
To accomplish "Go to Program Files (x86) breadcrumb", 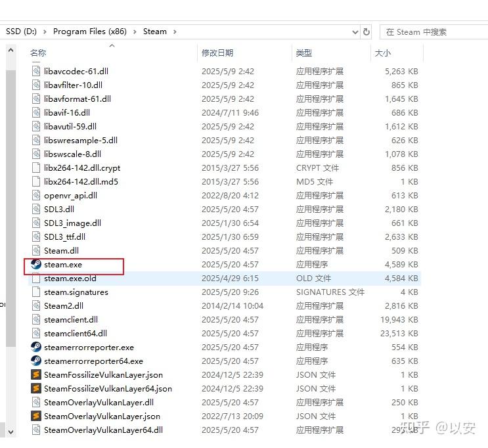I will tap(90, 32).
